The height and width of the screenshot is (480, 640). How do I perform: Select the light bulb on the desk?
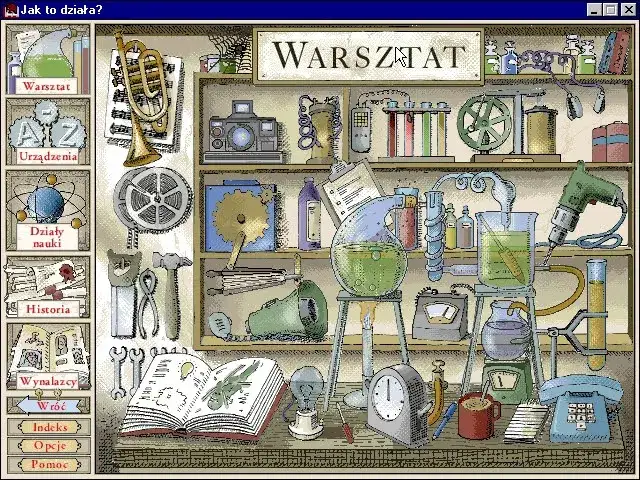[x=303, y=395]
